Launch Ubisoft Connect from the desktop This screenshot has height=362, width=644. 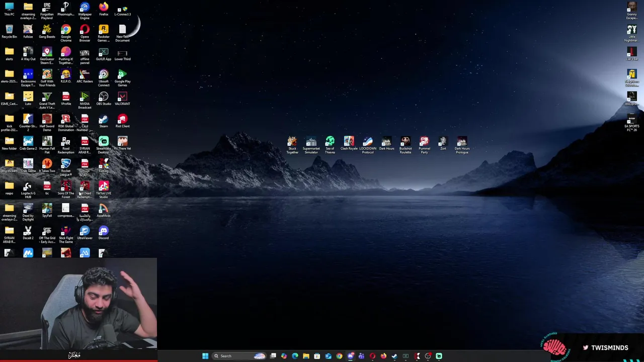point(104,78)
